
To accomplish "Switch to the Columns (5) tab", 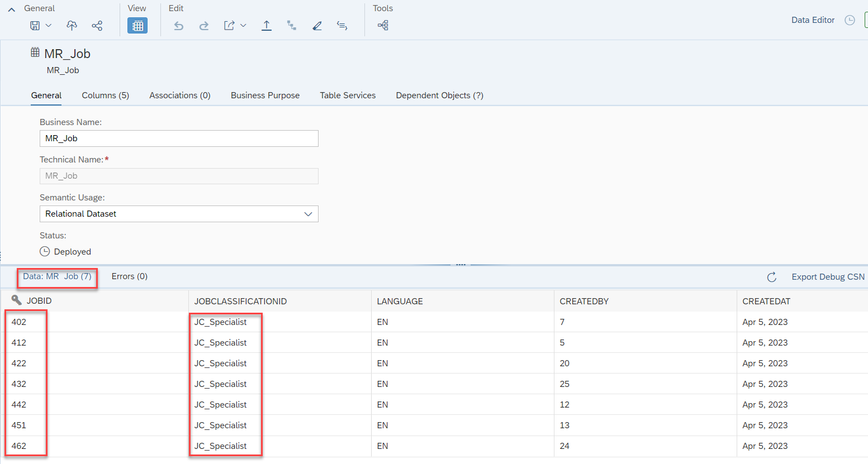I will coord(105,95).
